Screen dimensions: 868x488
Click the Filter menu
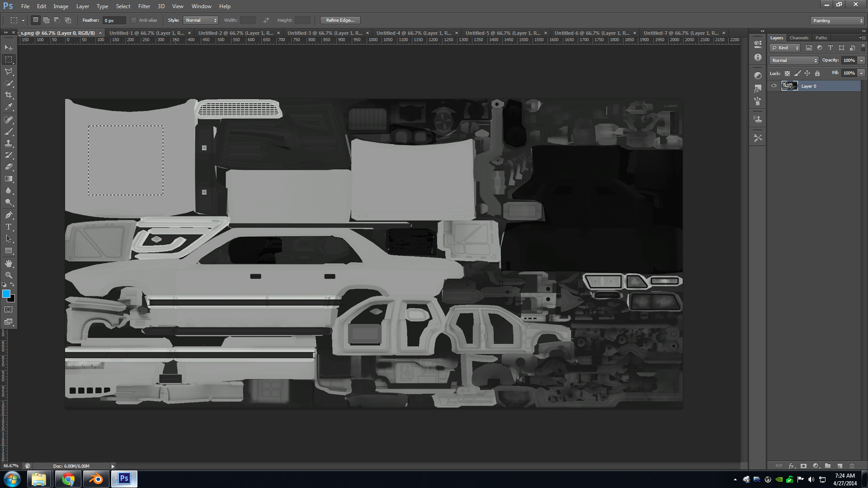point(144,6)
